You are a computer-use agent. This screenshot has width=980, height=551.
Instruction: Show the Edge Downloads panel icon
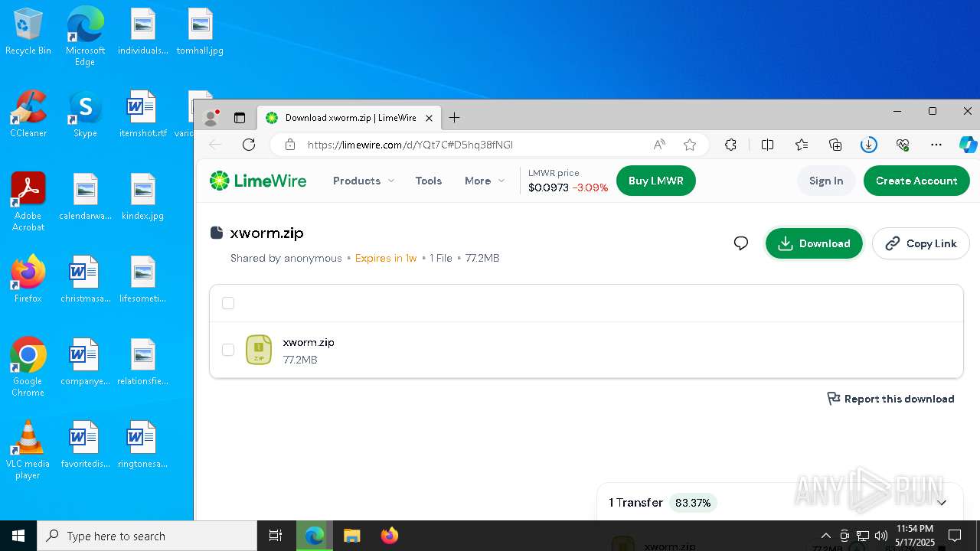click(869, 145)
